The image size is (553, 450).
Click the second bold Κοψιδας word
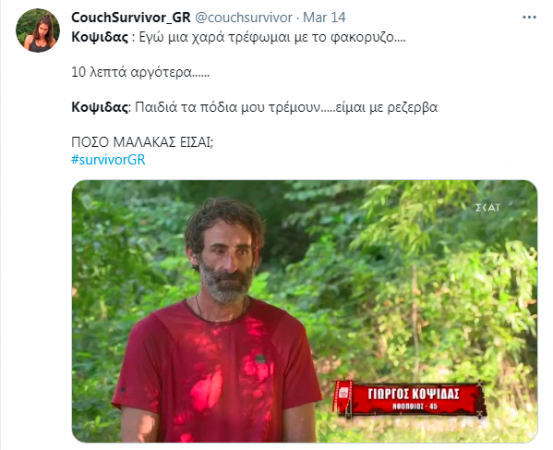pos(100,107)
